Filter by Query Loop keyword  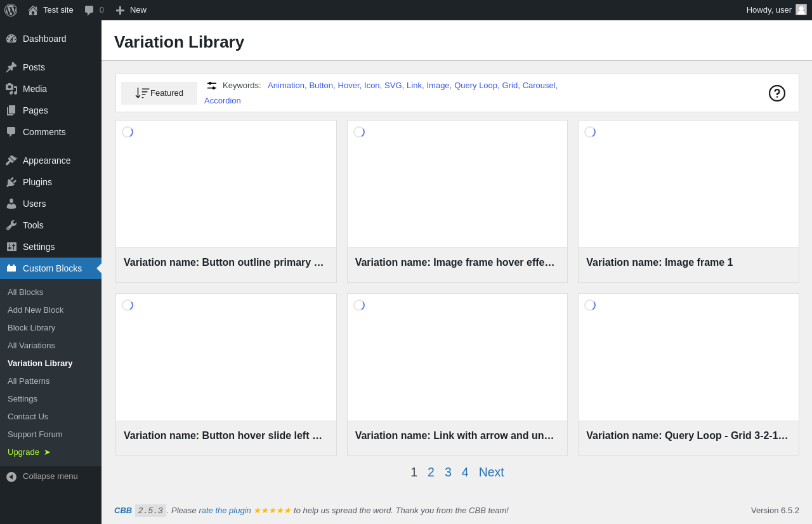pyautogui.click(x=476, y=86)
